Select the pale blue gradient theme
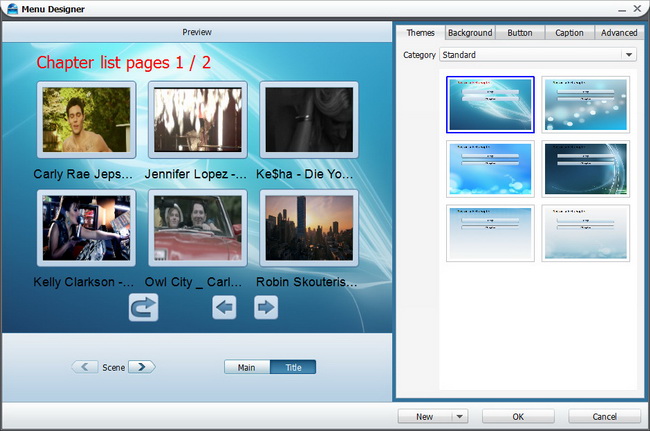Image resolution: width=650 pixels, height=431 pixels. (x=490, y=233)
